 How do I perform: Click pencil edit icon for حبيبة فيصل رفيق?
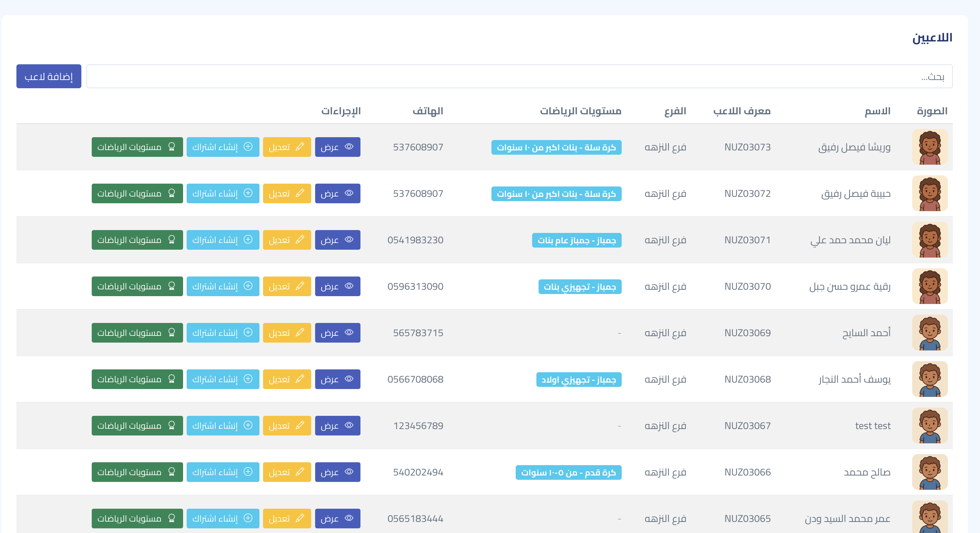(300, 193)
